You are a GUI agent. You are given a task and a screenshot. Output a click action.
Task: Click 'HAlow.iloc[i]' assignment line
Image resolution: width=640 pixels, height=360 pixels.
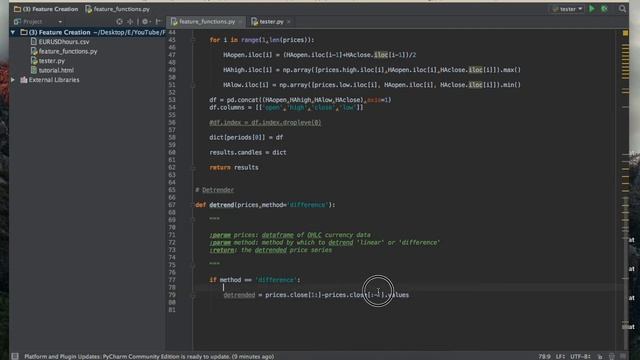(x=372, y=85)
